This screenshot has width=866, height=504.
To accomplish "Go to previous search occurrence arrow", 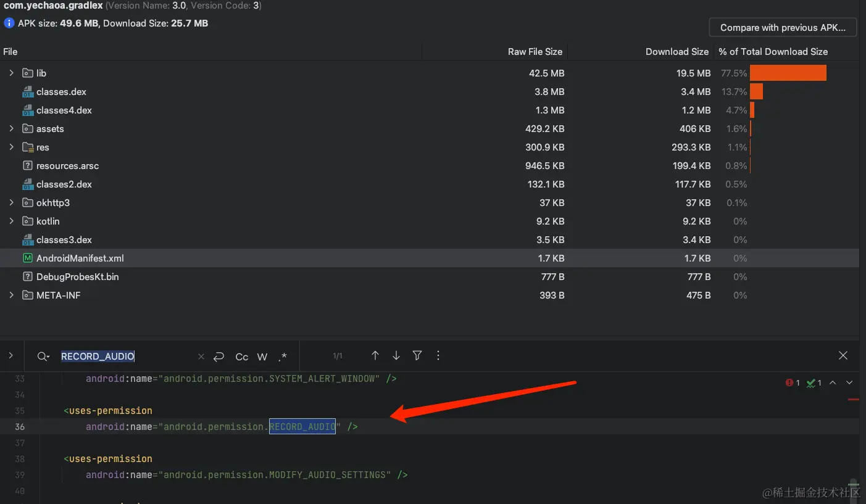I will click(375, 355).
